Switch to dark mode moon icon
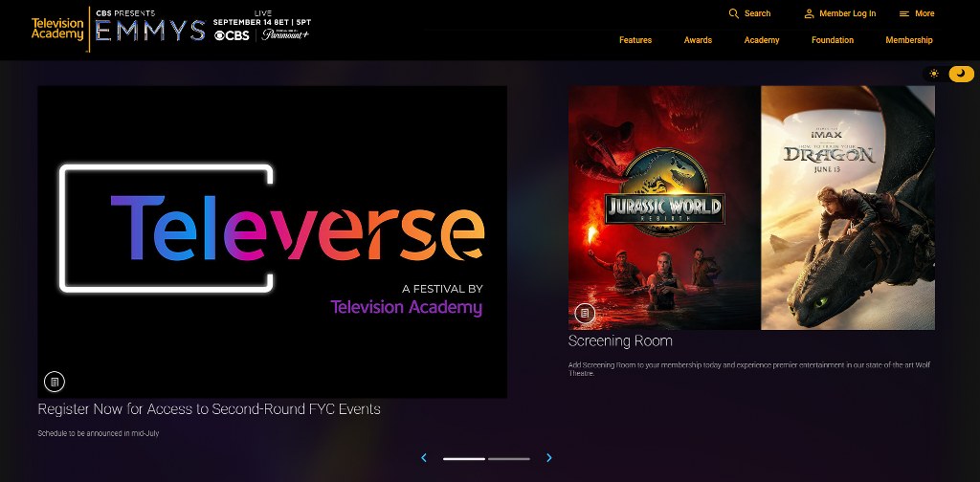 tap(961, 74)
